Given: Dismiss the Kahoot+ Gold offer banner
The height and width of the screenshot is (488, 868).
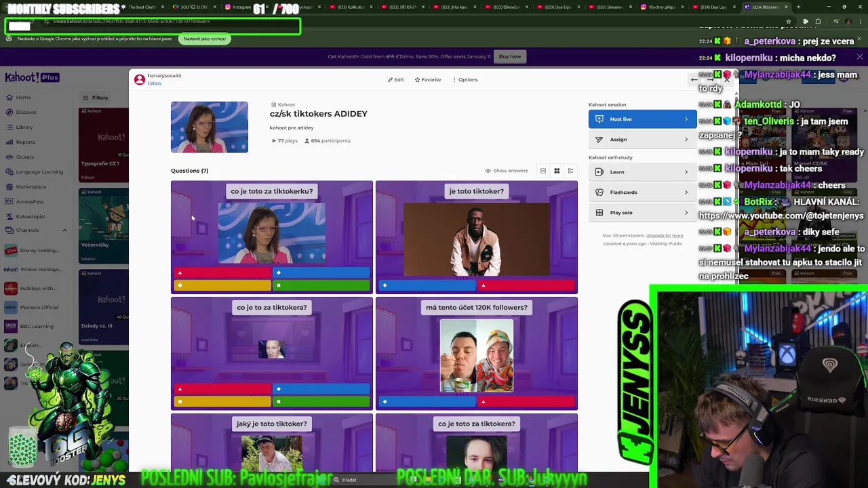Looking at the screenshot, I should [859, 57].
